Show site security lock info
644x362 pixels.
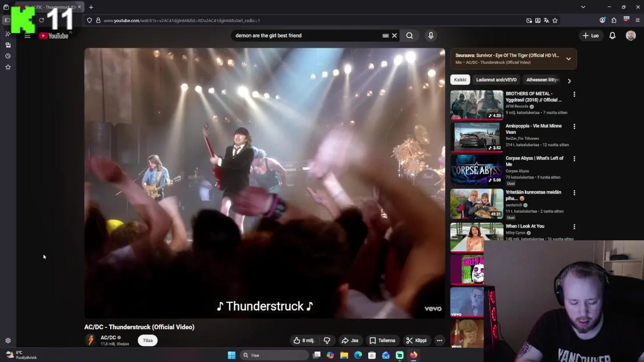(x=98, y=21)
